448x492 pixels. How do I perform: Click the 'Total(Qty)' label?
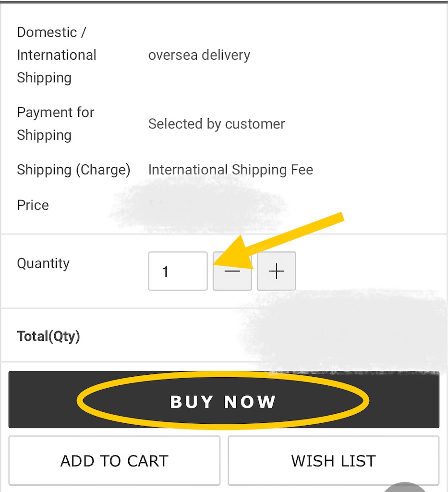click(48, 336)
